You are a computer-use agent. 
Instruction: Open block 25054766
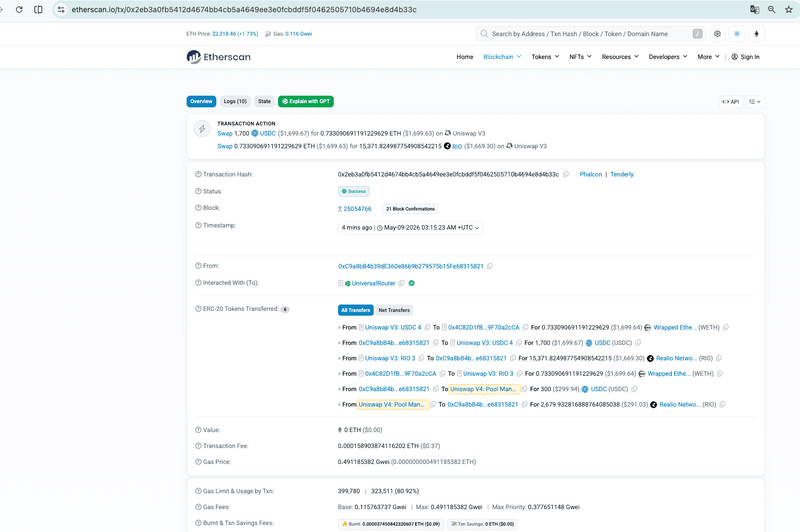[x=357, y=209]
